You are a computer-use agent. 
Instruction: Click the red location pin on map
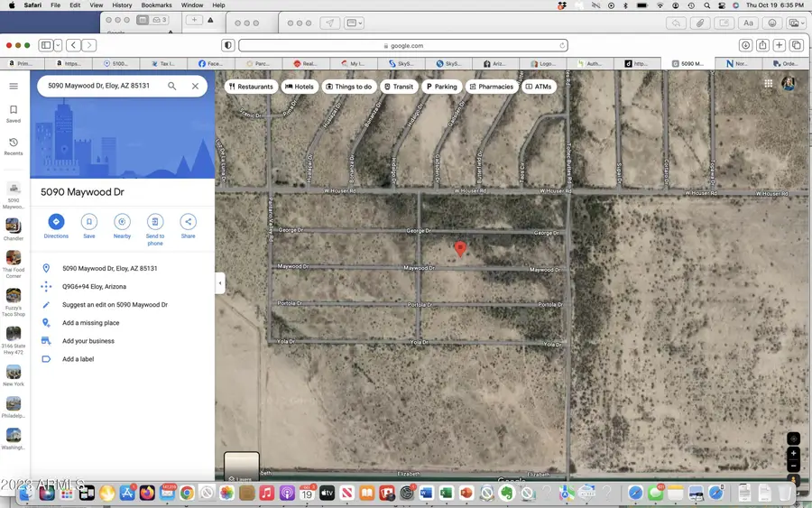coord(460,248)
